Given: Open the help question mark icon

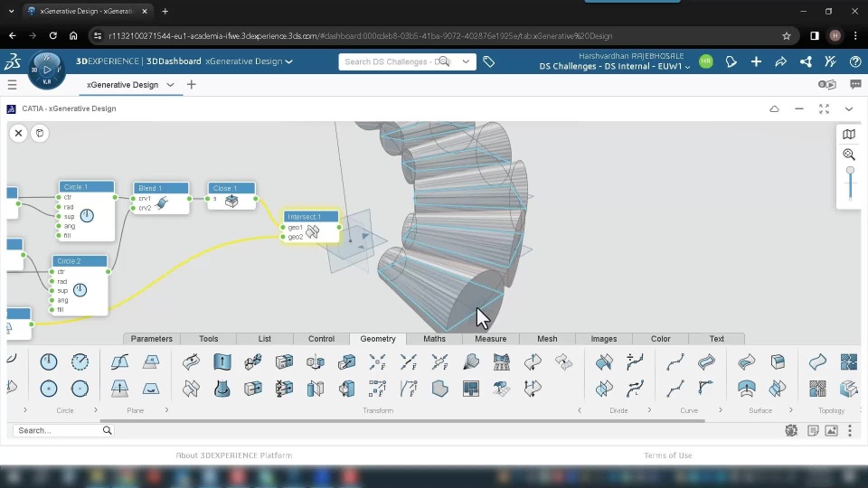Looking at the screenshot, I should [x=855, y=61].
